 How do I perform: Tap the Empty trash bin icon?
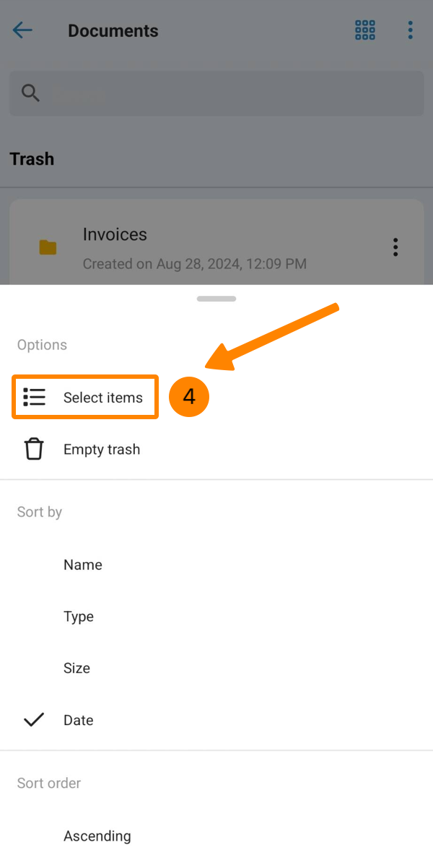34,450
